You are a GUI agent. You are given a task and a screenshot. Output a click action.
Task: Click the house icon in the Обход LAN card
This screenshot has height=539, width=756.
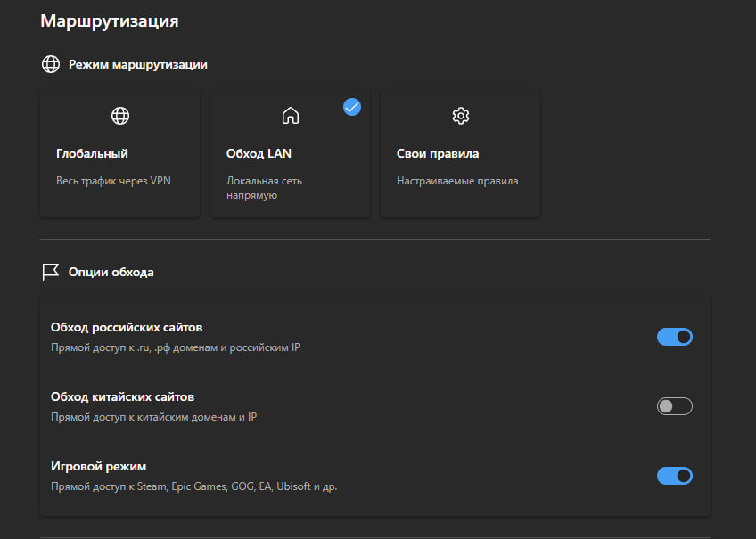291,116
